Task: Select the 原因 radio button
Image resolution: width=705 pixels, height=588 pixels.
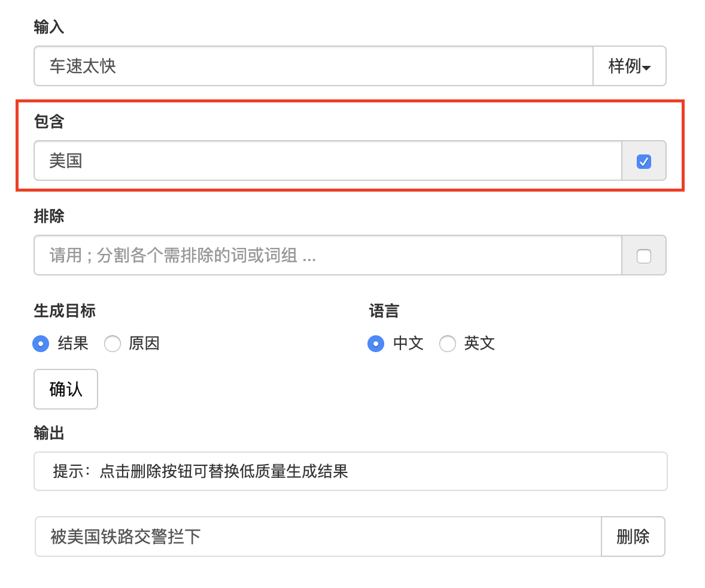Action: pyautogui.click(x=113, y=344)
